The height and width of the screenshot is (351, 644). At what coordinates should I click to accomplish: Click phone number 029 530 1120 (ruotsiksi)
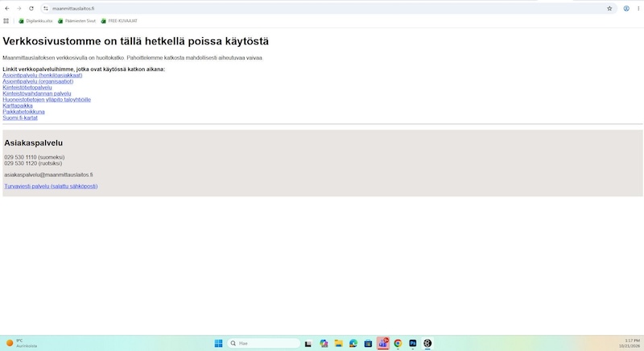click(33, 163)
